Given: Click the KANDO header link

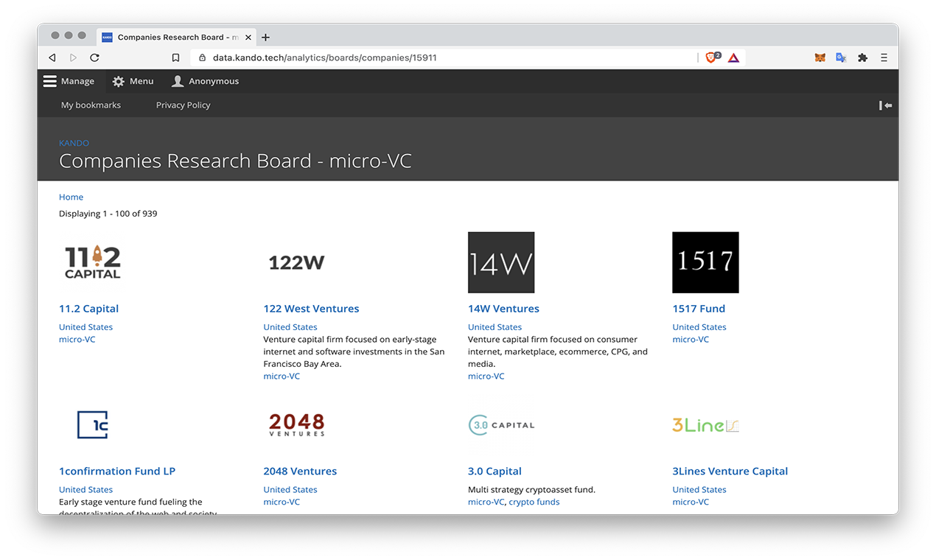Looking at the screenshot, I should click(x=74, y=143).
